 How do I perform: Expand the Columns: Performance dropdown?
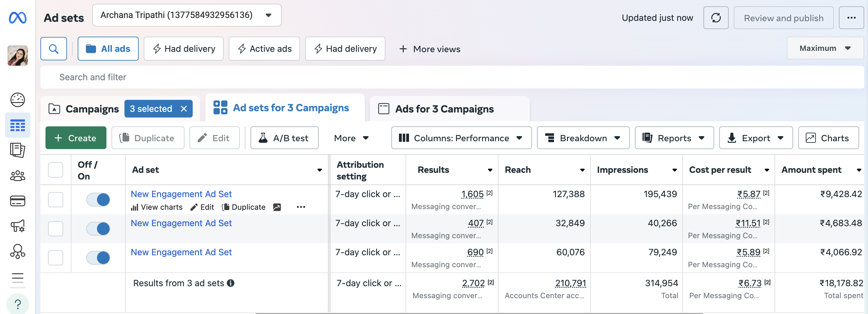461,138
